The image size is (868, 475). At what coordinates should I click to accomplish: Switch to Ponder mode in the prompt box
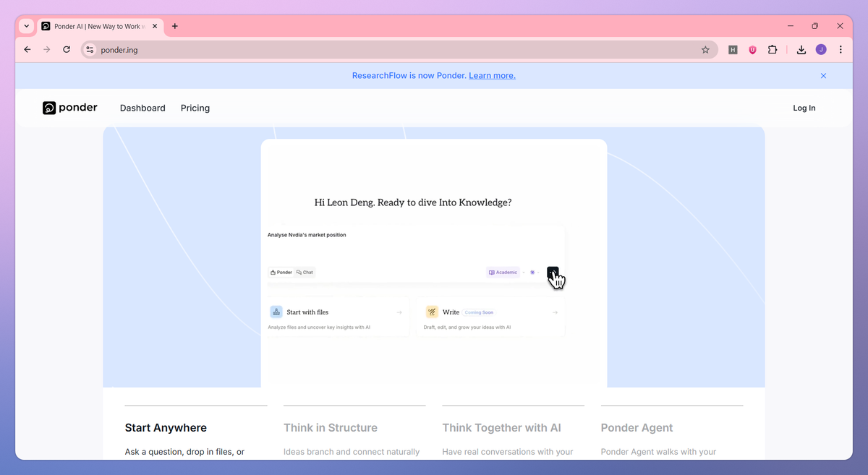(x=281, y=272)
